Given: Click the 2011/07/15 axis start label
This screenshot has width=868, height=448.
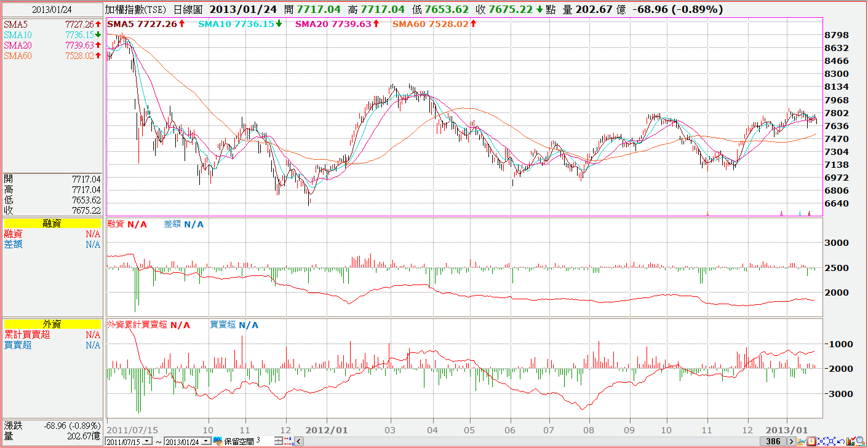Looking at the screenshot, I should pos(131,430).
